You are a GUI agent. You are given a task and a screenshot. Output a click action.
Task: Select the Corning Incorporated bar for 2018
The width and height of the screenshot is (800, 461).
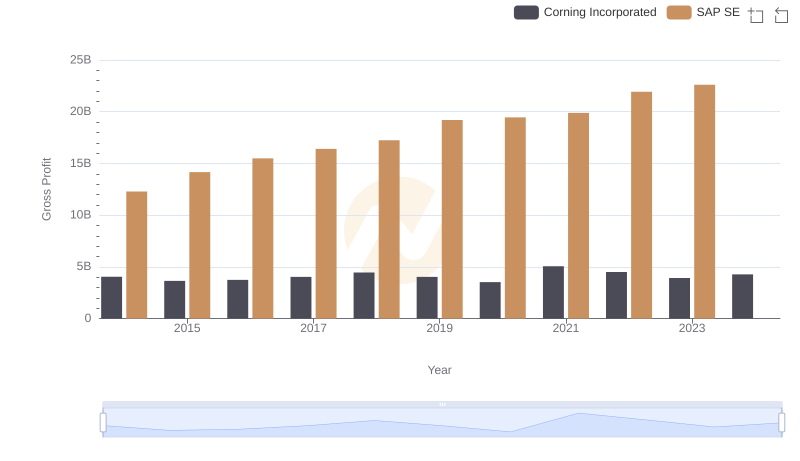[x=364, y=295]
